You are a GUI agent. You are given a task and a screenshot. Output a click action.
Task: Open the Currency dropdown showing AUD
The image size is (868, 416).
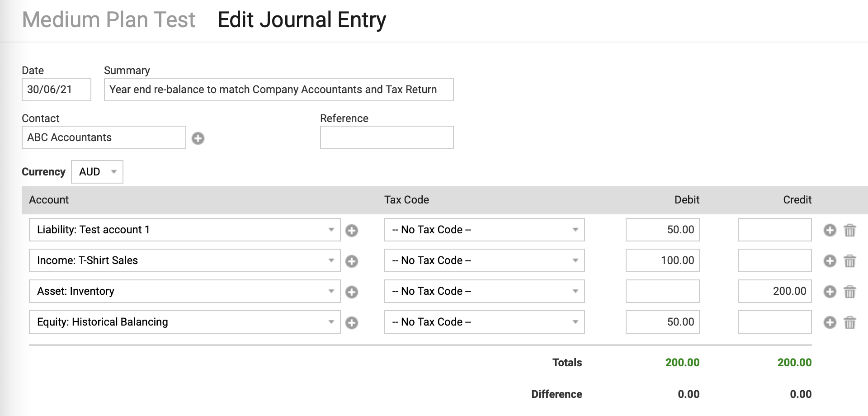pyautogui.click(x=97, y=172)
